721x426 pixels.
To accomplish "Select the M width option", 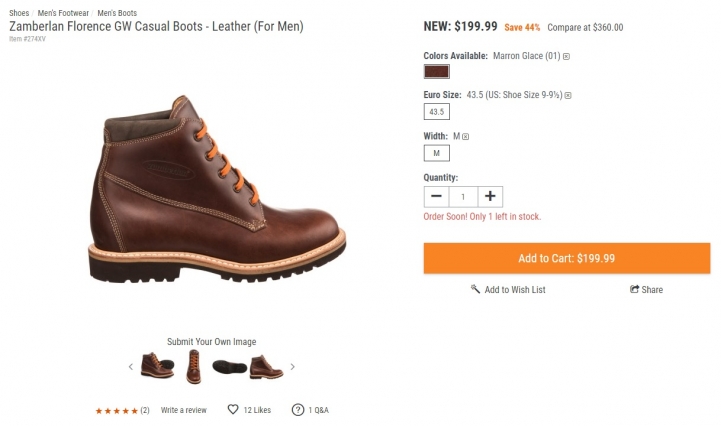I will pyautogui.click(x=436, y=153).
